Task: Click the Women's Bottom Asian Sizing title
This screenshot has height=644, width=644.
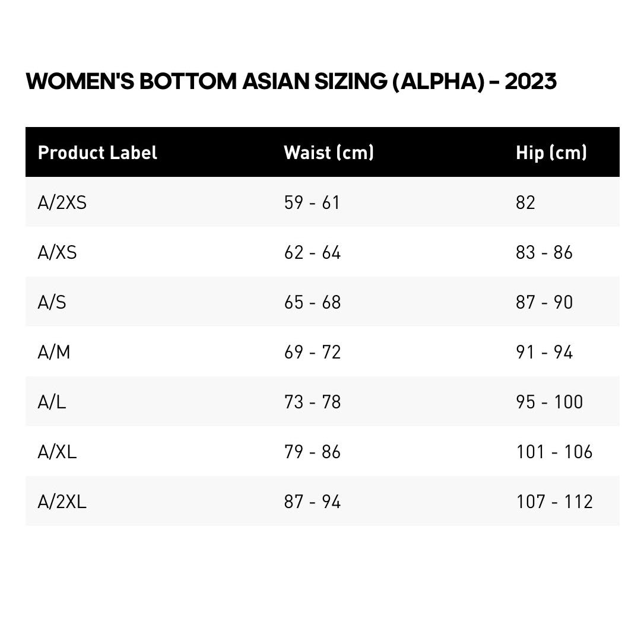Action: coord(291,81)
